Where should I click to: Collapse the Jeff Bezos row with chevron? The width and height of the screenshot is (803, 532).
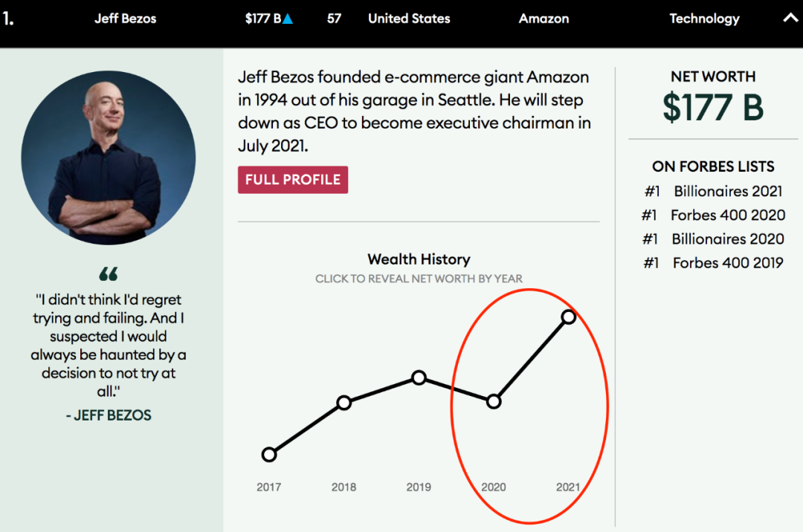790,19
